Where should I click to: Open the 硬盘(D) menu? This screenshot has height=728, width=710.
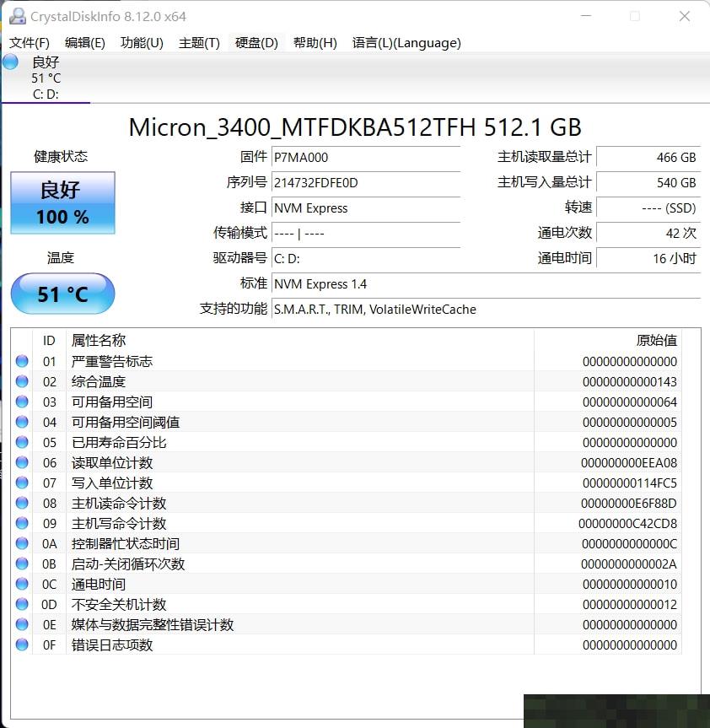click(x=256, y=43)
